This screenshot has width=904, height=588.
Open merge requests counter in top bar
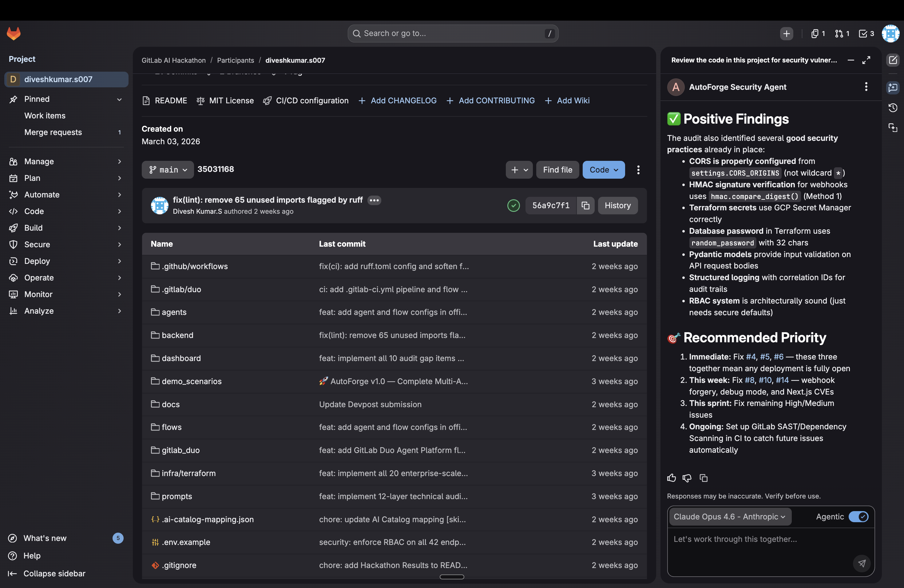click(842, 34)
